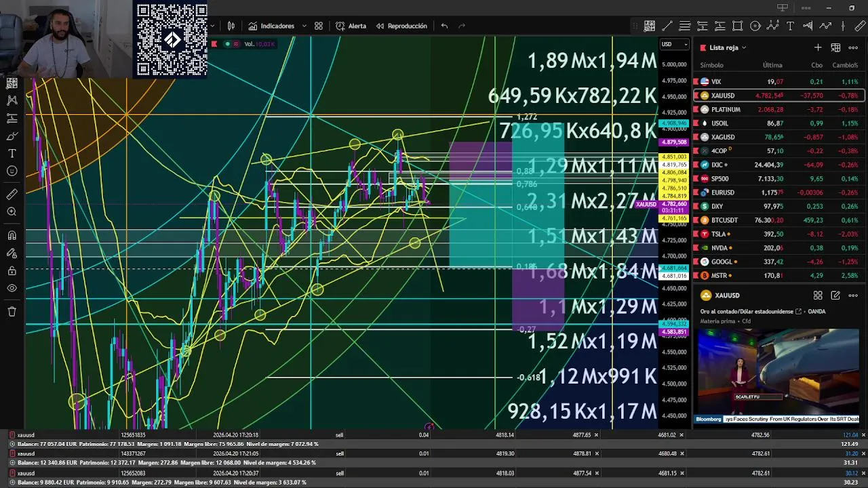Sort the watchlist by Cambio% column

point(845,65)
